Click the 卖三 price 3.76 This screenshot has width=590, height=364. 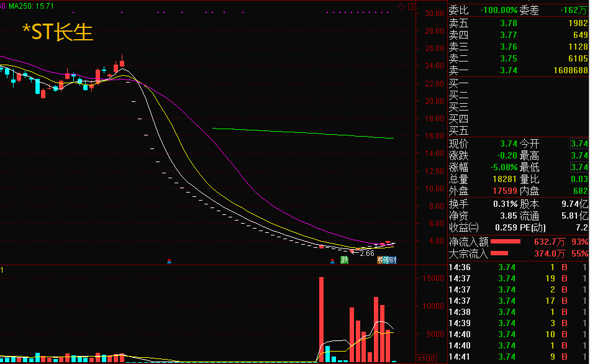point(509,47)
